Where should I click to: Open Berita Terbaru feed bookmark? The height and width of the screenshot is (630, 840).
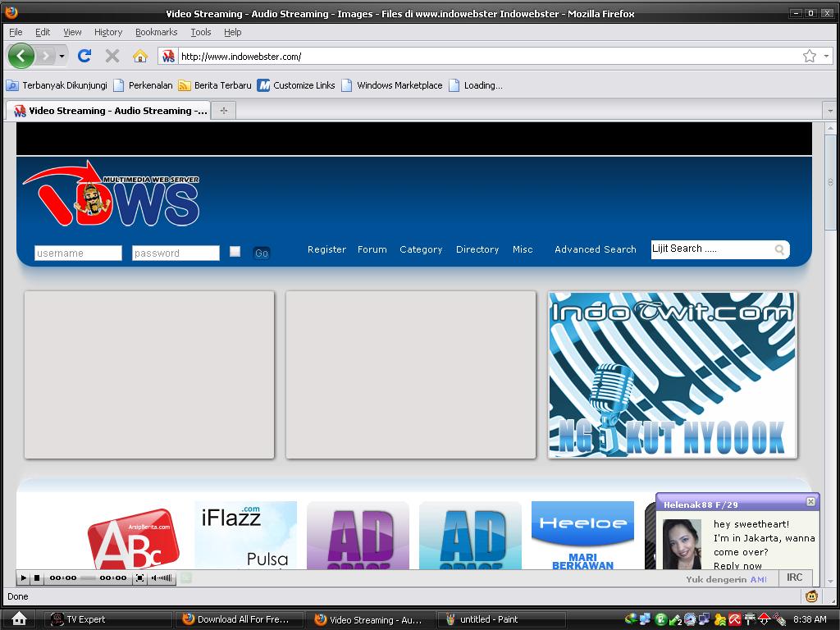(215, 85)
